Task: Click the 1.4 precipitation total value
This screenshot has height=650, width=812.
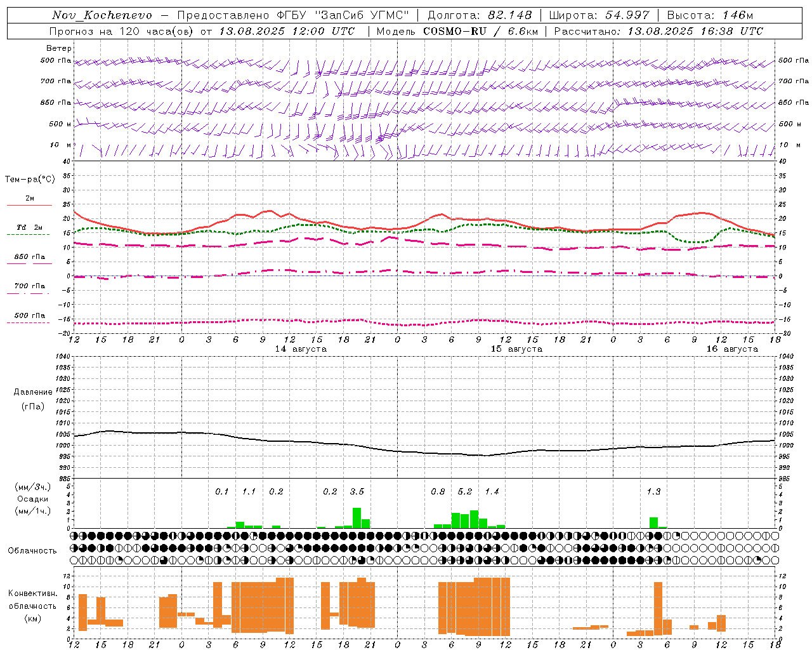Action: (x=492, y=491)
